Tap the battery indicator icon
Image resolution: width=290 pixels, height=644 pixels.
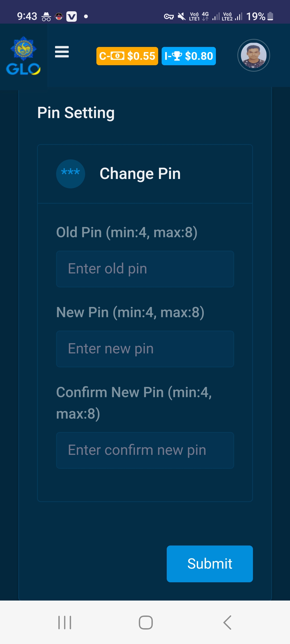tap(270, 16)
